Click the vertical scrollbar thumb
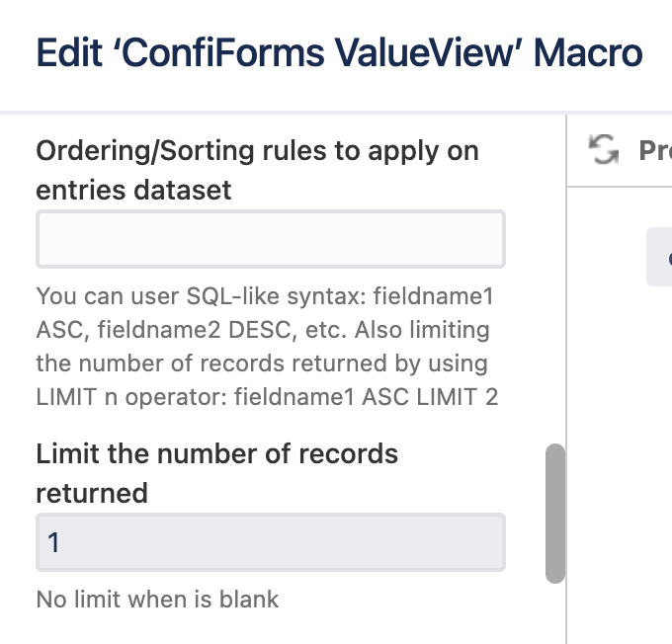This screenshot has height=644, width=672. (555, 514)
